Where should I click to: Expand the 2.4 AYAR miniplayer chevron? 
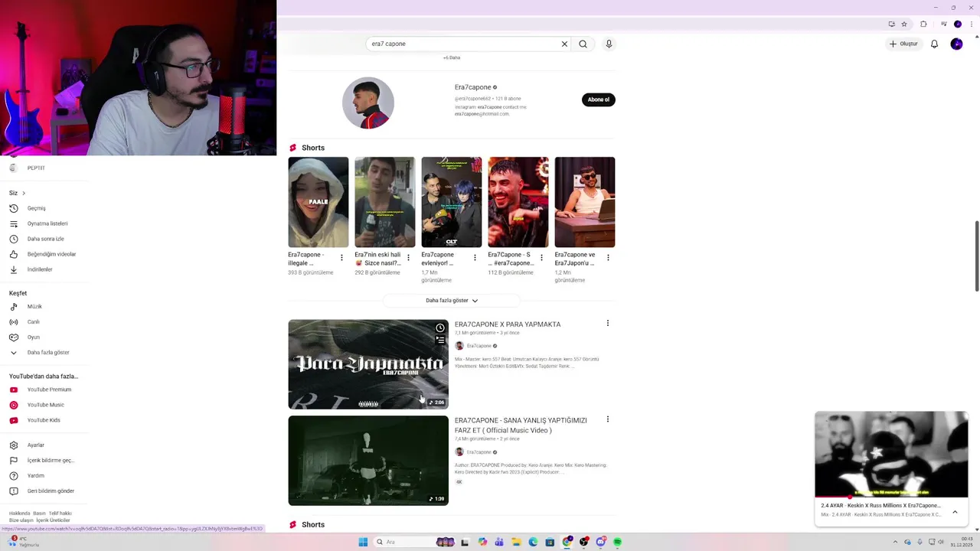955,512
